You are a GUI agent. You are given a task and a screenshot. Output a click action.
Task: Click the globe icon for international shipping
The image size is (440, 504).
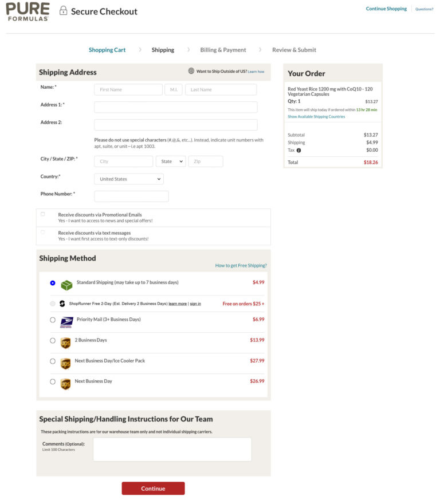coord(191,71)
